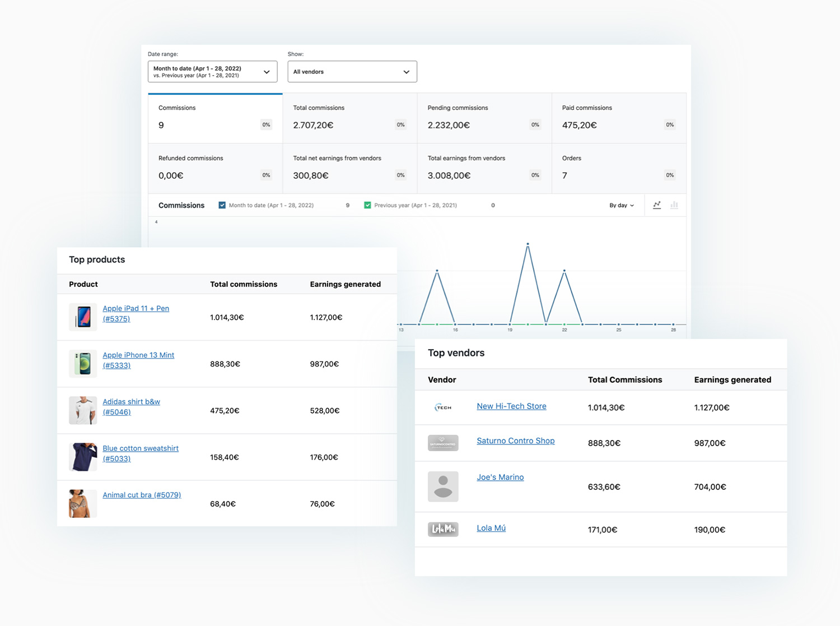Open Joe's Marino vendor link
The width and height of the screenshot is (840, 626).
tap(500, 477)
